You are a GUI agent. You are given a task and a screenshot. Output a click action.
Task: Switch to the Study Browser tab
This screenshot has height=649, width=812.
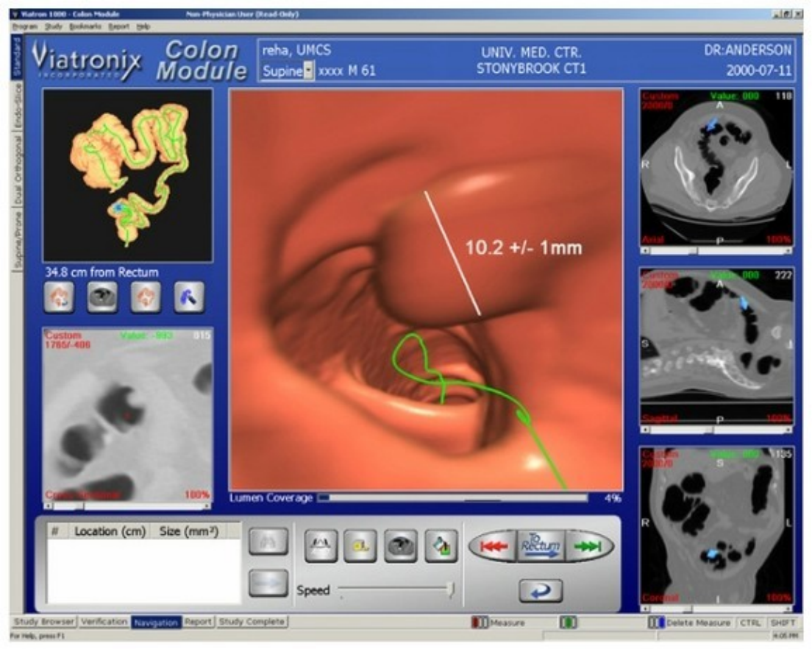44,622
